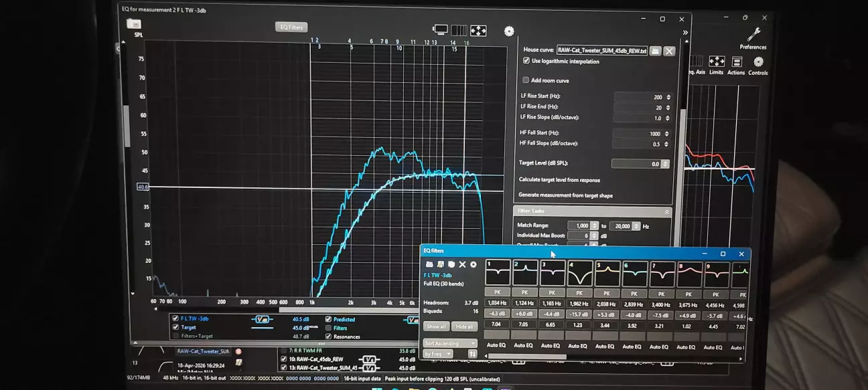Click the swap sort order arrows icon
The width and height of the screenshot is (868, 390).
coord(472,354)
